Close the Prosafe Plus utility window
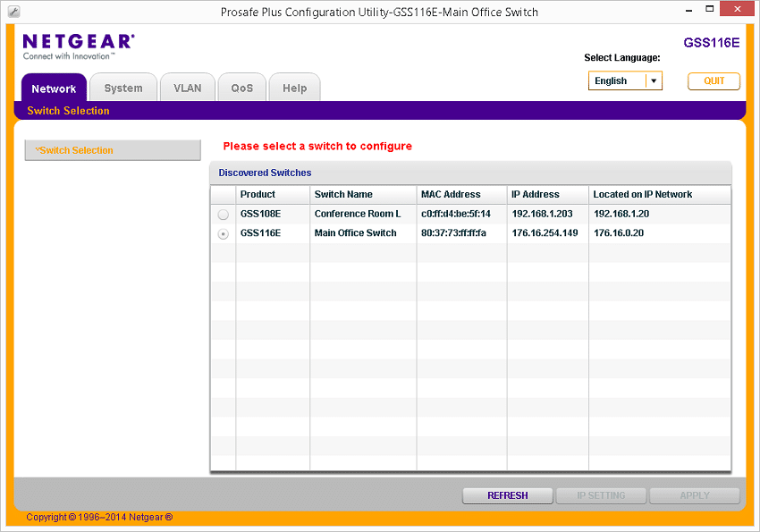 click(738, 9)
